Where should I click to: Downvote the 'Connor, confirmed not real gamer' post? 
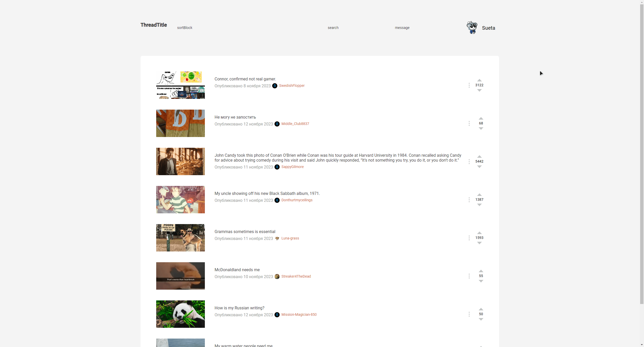479,90
